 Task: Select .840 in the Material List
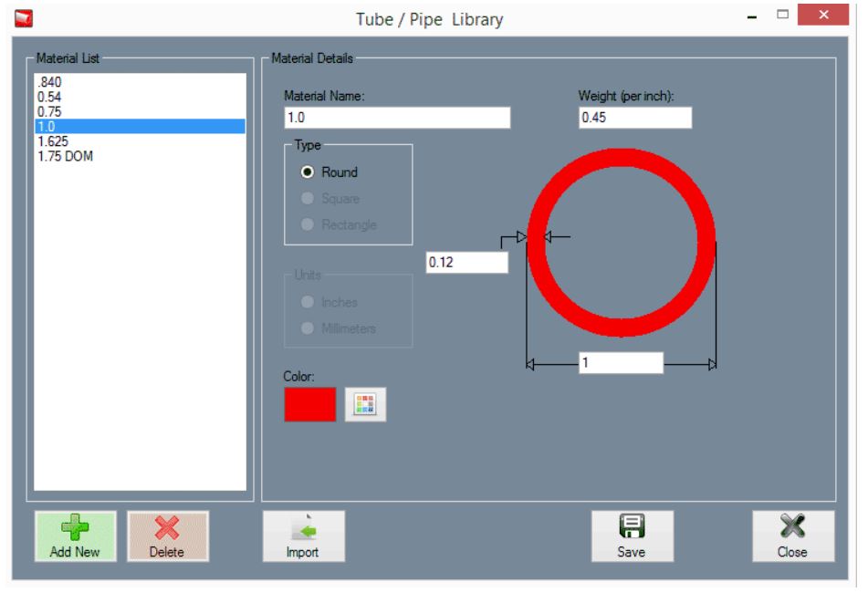[x=140, y=82]
